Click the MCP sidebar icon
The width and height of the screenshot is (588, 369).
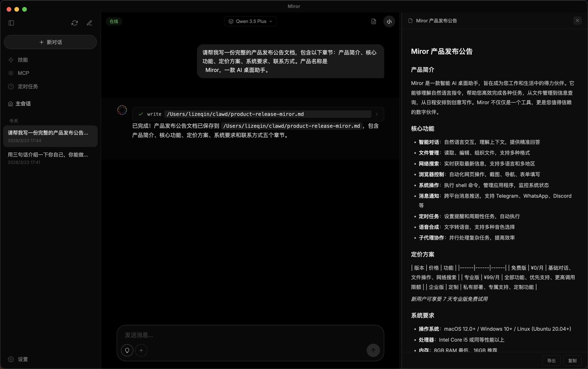point(11,73)
